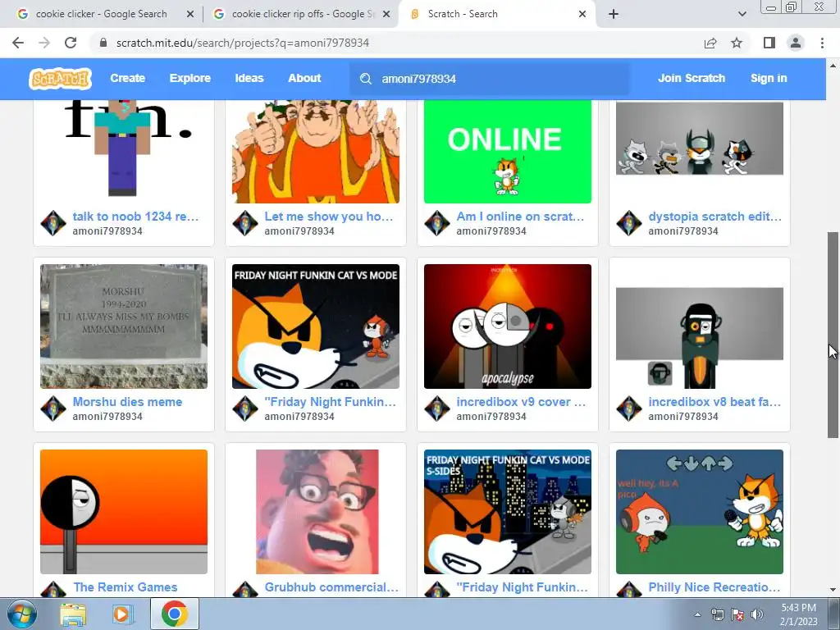
Task: Open 'Friday Night Funkin Cat vs Mode' thumbnail
Action: [316, 326]
